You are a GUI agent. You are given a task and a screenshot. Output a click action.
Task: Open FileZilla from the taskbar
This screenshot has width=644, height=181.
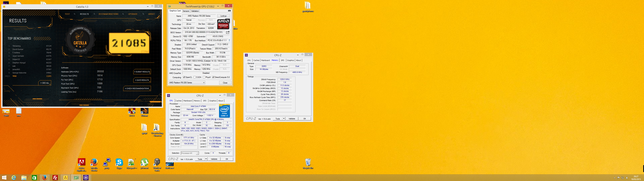[x=55, y=178]
